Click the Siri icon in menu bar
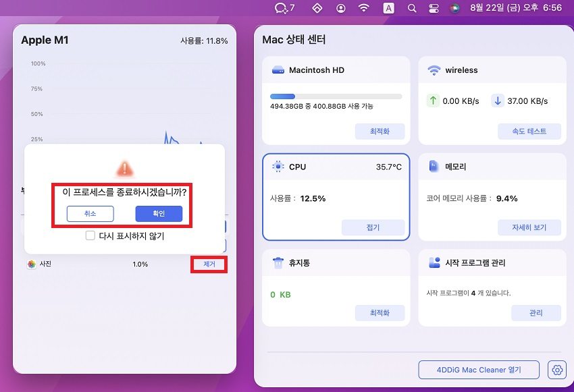Viewport: 574px width, 392px height. pos(454,8)
